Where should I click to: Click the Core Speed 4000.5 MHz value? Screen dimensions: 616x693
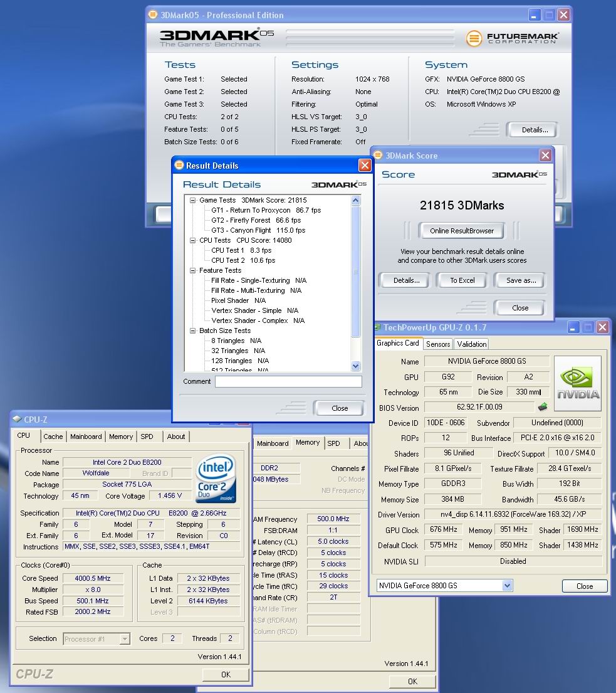(x=93, y=578)
